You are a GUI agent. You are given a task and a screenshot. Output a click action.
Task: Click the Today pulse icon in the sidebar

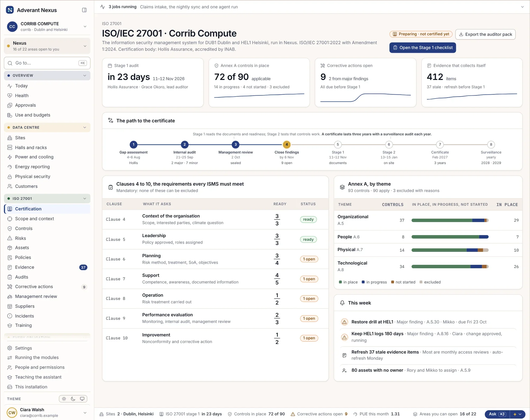tap(10, 86)
